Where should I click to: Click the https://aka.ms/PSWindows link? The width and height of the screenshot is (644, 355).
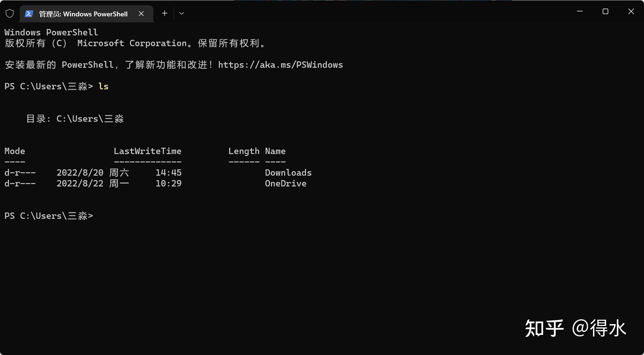point(281,65)
